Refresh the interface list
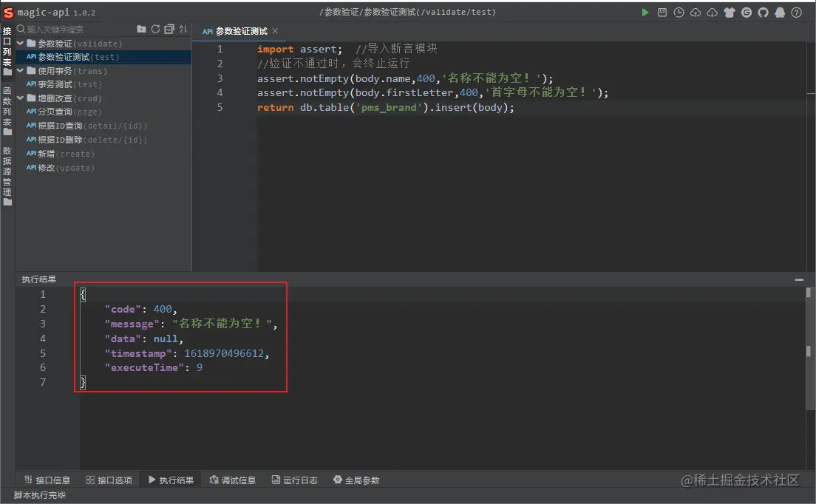 click(x=155, y=29)
